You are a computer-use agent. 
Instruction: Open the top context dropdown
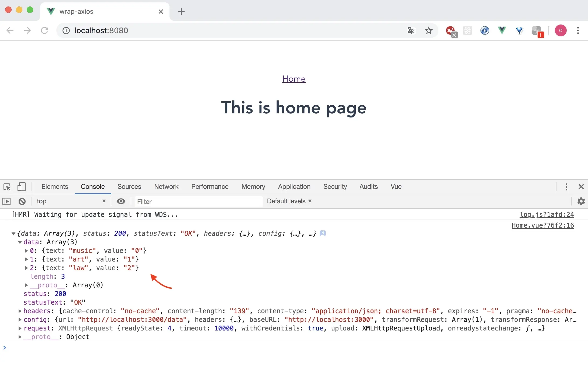pyautogui.click(x=71, y=201)
